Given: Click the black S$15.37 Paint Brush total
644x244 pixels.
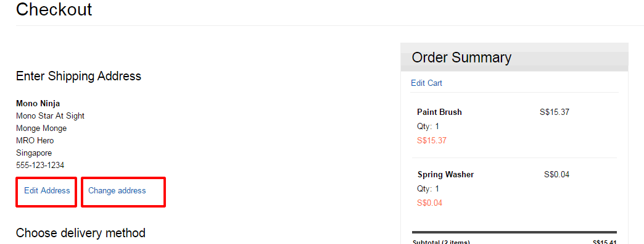Looking at the screenshot, I should click(555, 112).
